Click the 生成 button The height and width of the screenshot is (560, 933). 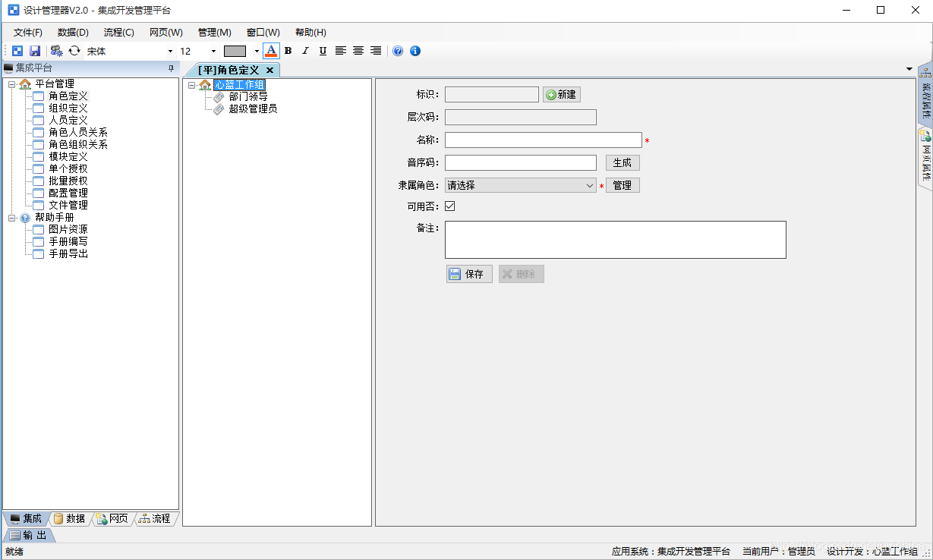(x=623, y=162)
